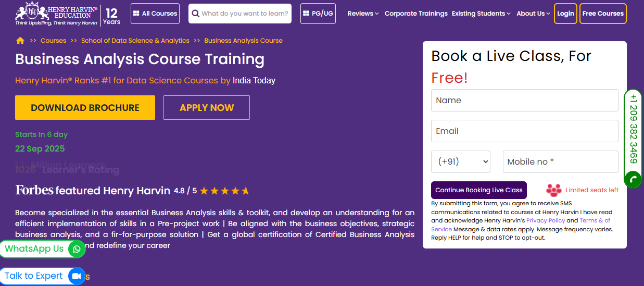Click the 4.8 / 5 rating text
Viewport: 644px width, 286px height.
coord(185,191)
